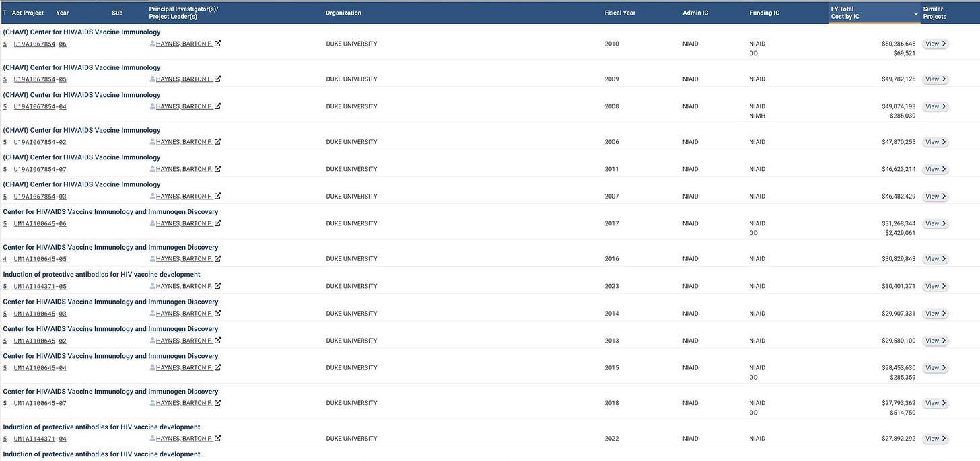Open external link icon for project U19AI067854-03
980x461 pixels.
pyautogui.click(x=217, y=197)
